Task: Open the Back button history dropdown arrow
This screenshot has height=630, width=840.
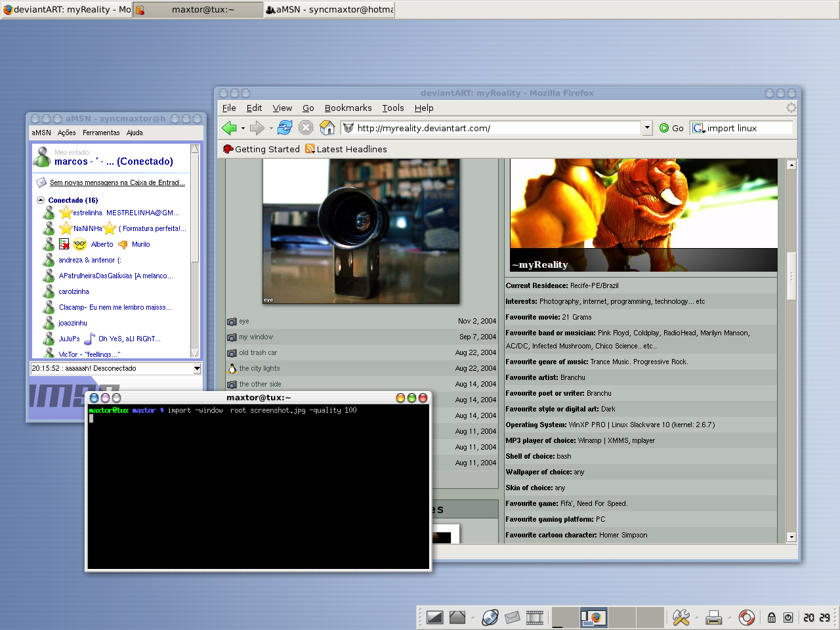Action: point(243,129)
